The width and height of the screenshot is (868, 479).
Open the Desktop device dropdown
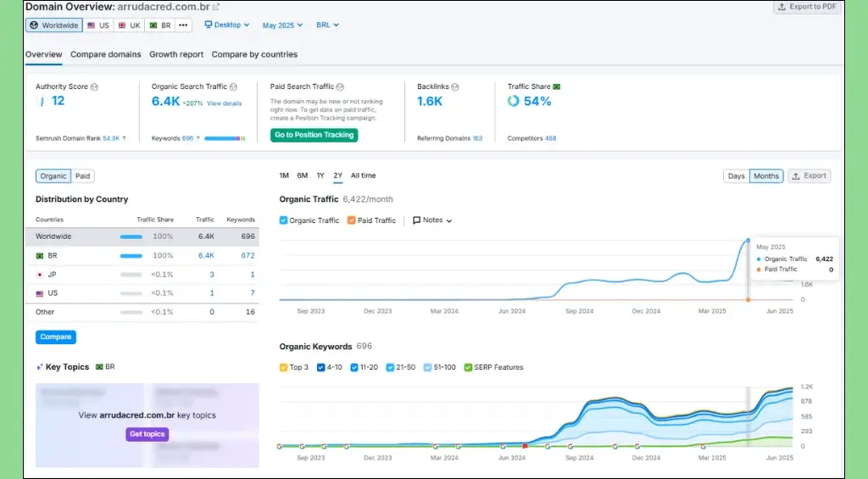pyautogui.click(x=227, y=25)
